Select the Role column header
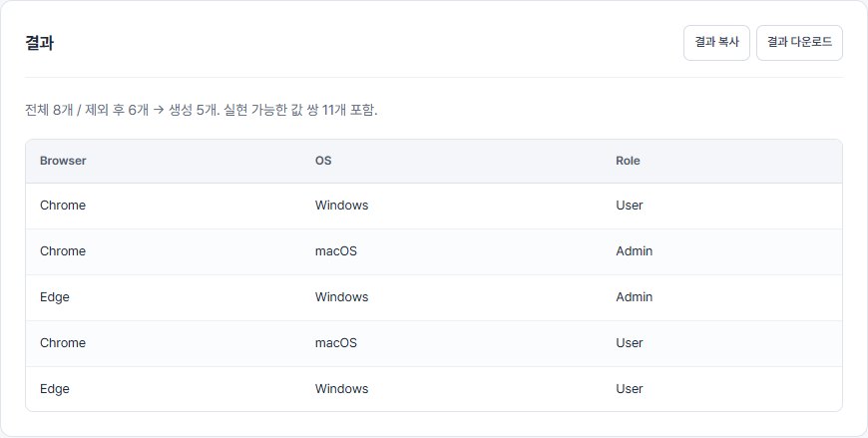The width and height of the screenshot is (868, 438). 628,161
